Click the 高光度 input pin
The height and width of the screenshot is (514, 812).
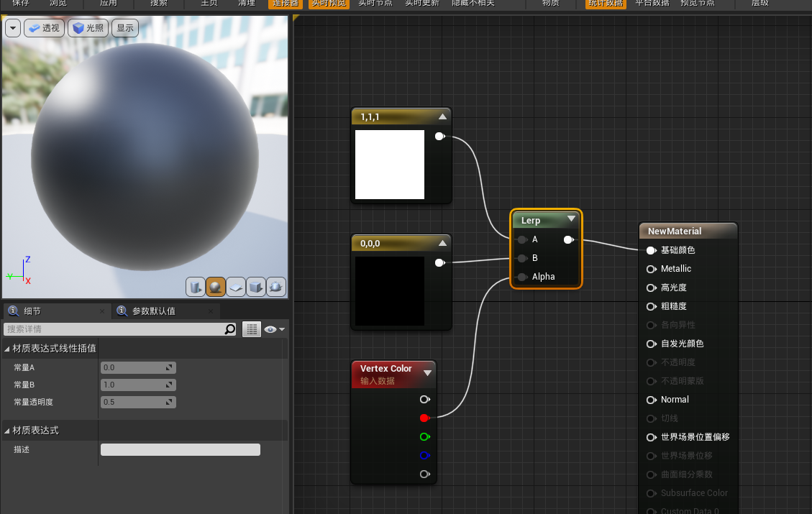click(652, 288)
